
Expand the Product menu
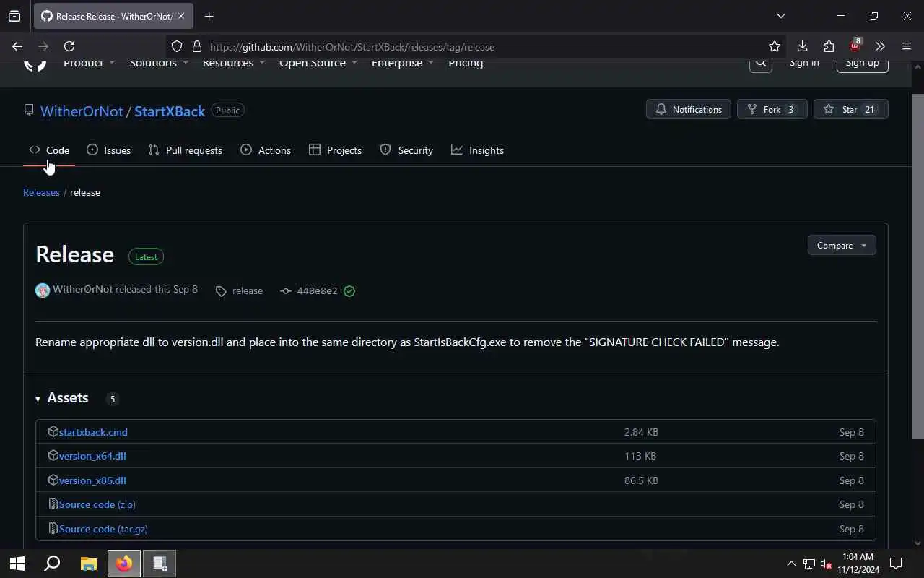tap(89, 64)
